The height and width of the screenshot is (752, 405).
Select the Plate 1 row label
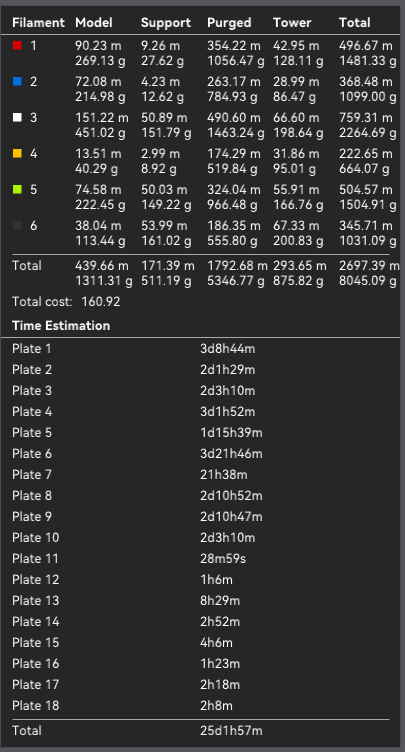click(x=32, y=349)
